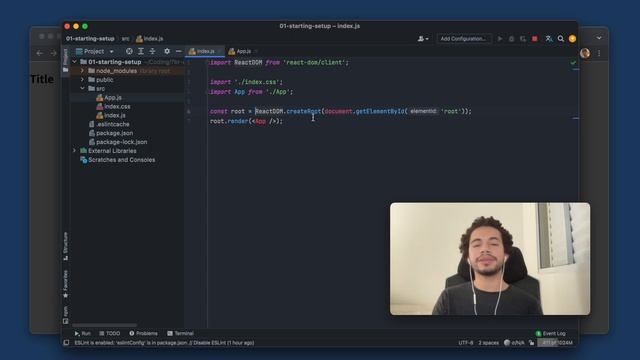Close the index.js editor tab
The width and height of the screenshot is (640, 360).
220,51
